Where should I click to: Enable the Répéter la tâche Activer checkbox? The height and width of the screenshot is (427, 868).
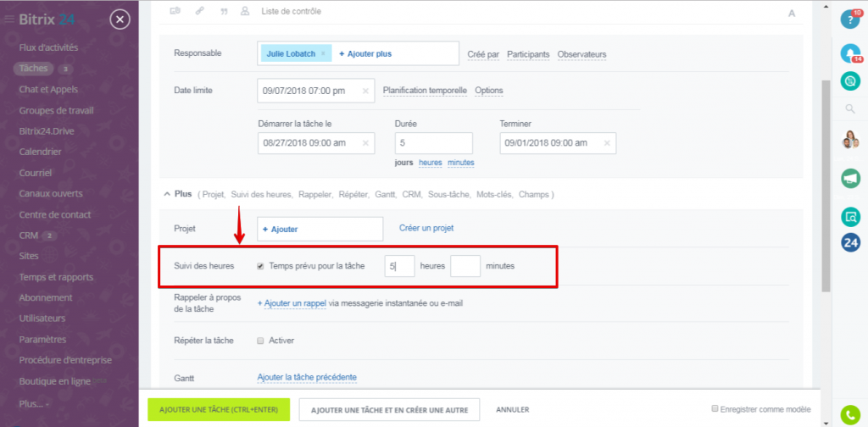pos(260,341)
